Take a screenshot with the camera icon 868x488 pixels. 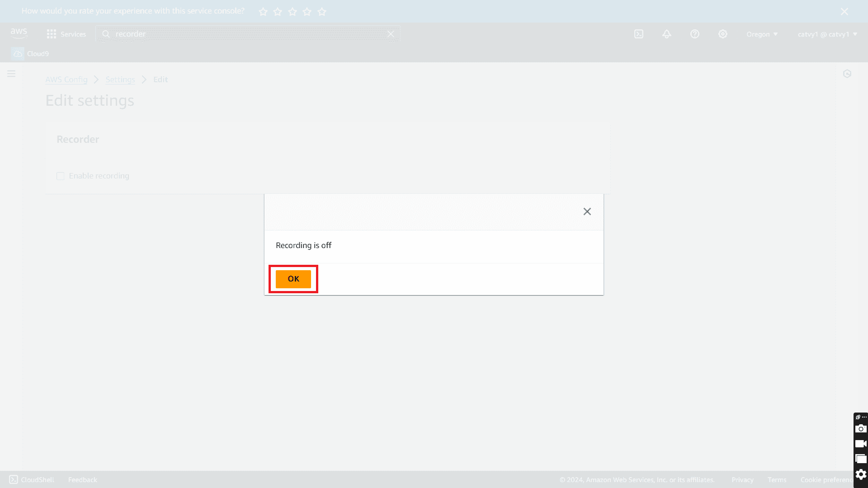point(861,429)
